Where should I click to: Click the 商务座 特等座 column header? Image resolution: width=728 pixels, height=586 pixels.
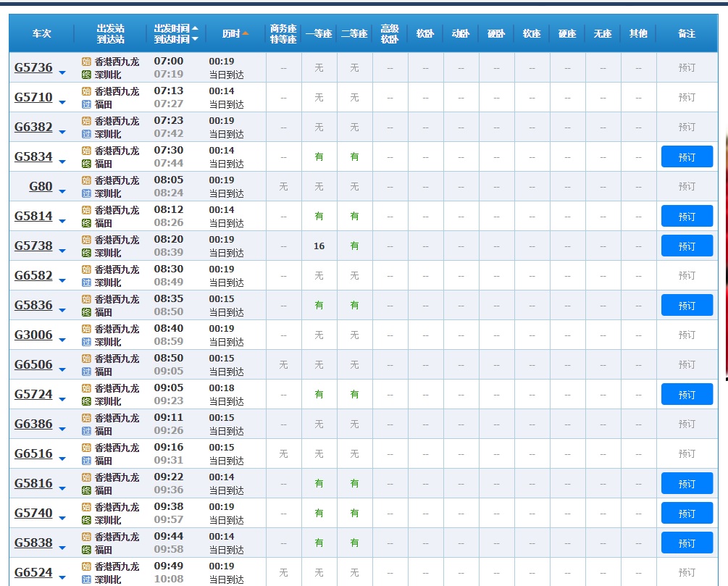pyautogui.click(x=283, y=34)
